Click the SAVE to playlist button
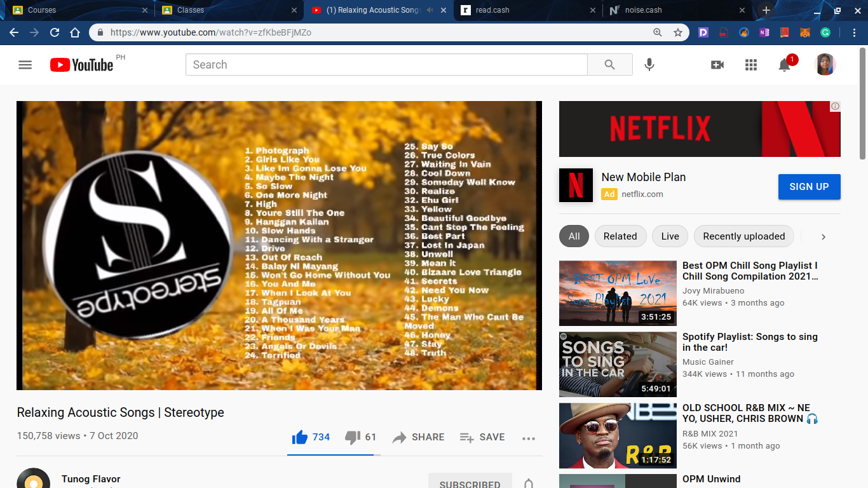Viewport: 868px width, 488px height. tap(482, 437)
